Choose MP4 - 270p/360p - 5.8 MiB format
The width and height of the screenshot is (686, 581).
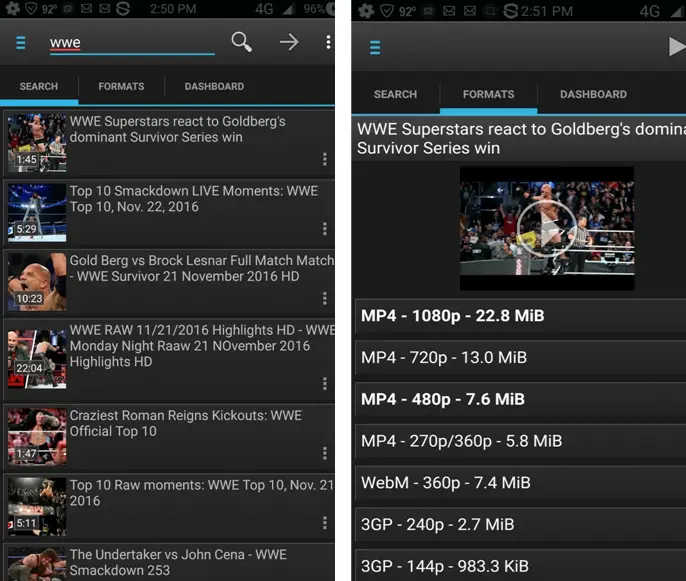click(521, 441)
